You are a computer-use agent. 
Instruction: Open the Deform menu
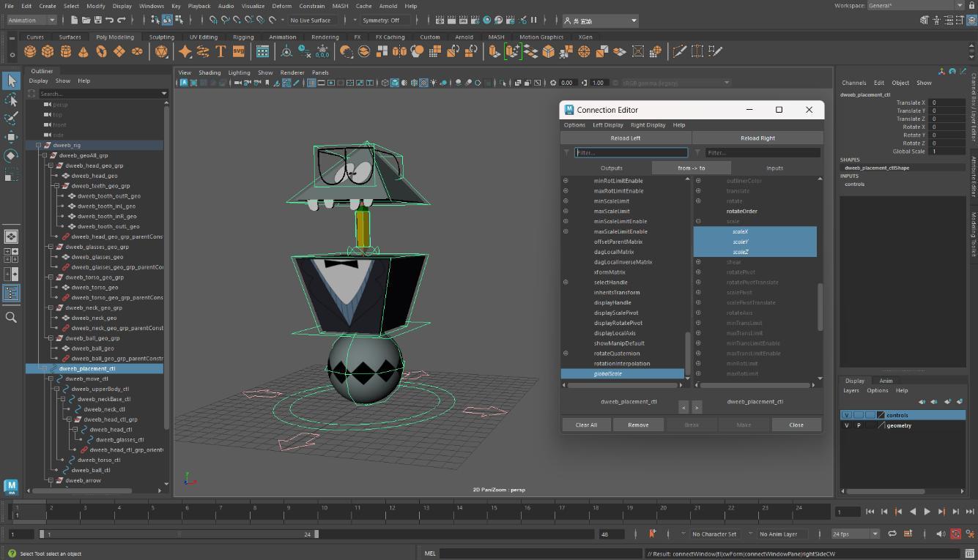pos(281,6)
